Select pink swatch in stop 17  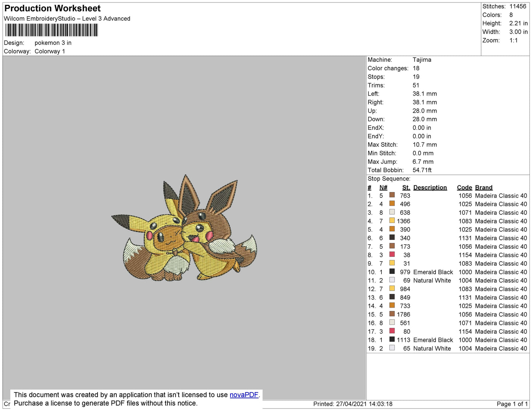click(392, 331)
